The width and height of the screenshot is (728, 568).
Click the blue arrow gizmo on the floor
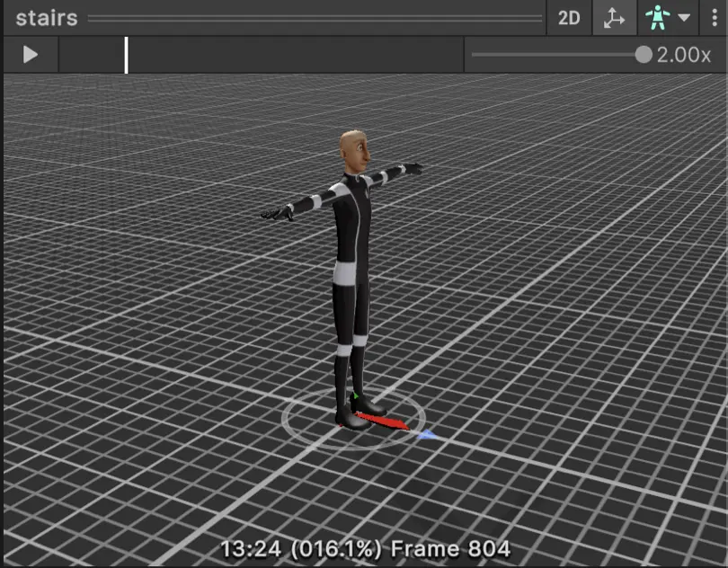pyautogui.click(x=429, y=435)
